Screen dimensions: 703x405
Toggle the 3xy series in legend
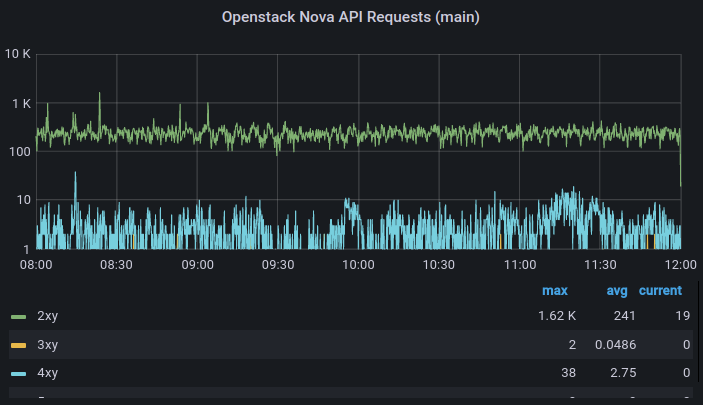48,344
